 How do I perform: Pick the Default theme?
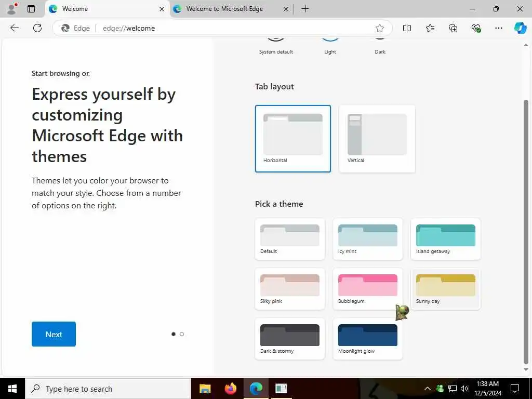point(290,239)
